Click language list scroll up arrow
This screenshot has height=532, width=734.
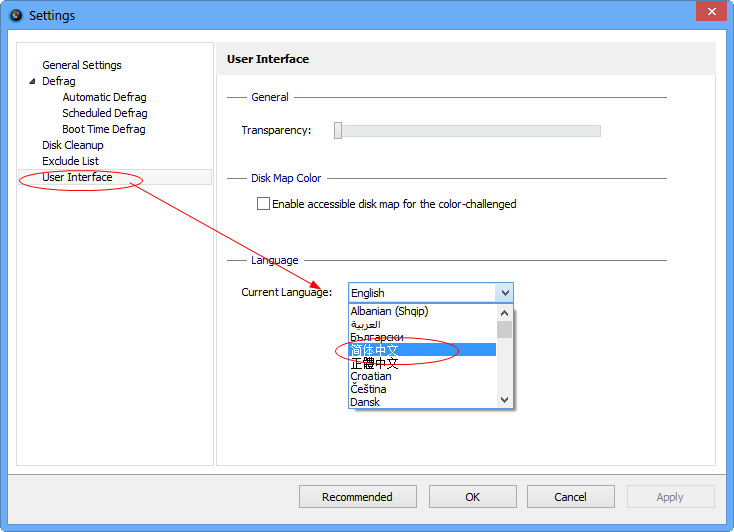click(x=504, y=313)
